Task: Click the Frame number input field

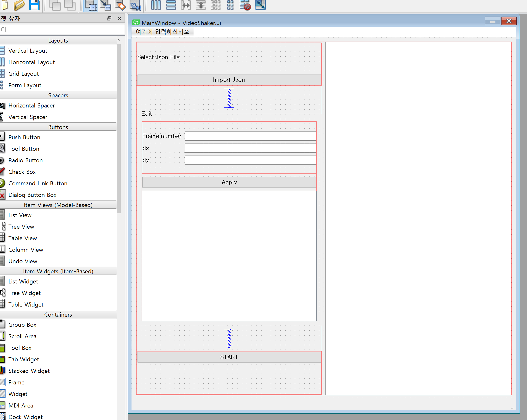Action: click(250, 136)
